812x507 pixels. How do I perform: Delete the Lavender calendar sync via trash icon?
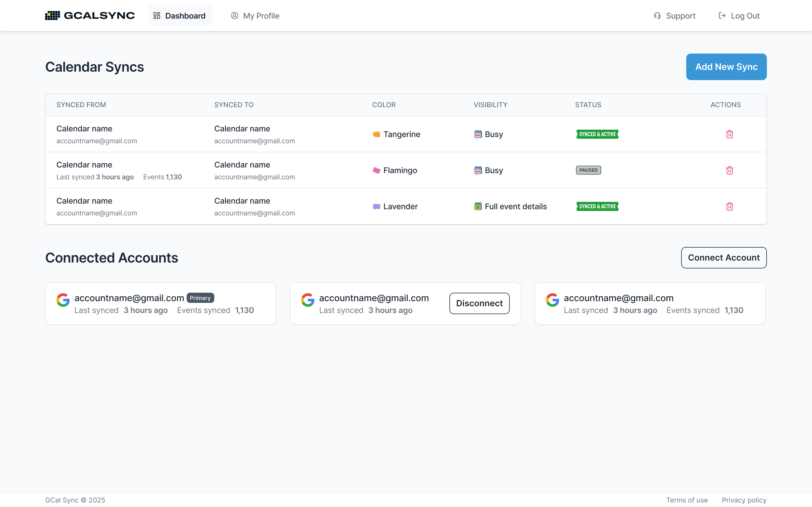(729, 206)
